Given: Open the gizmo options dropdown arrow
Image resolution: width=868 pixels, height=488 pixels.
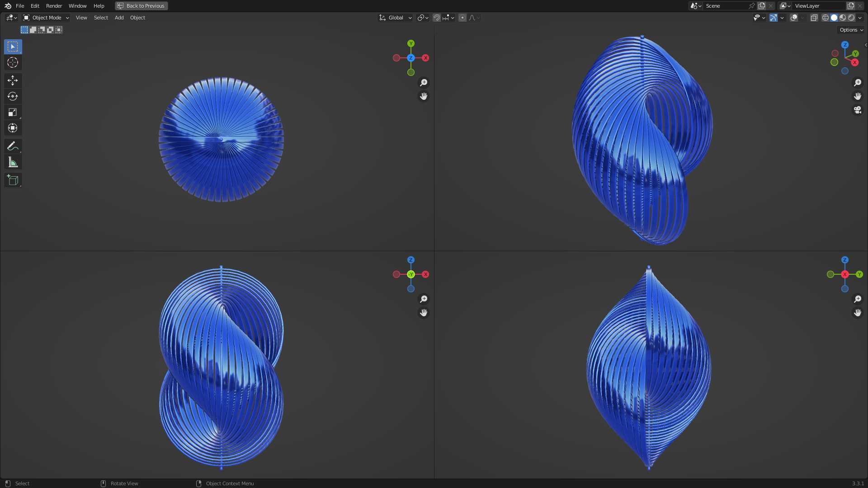Looking at the screenshot, I should (782, 18).
